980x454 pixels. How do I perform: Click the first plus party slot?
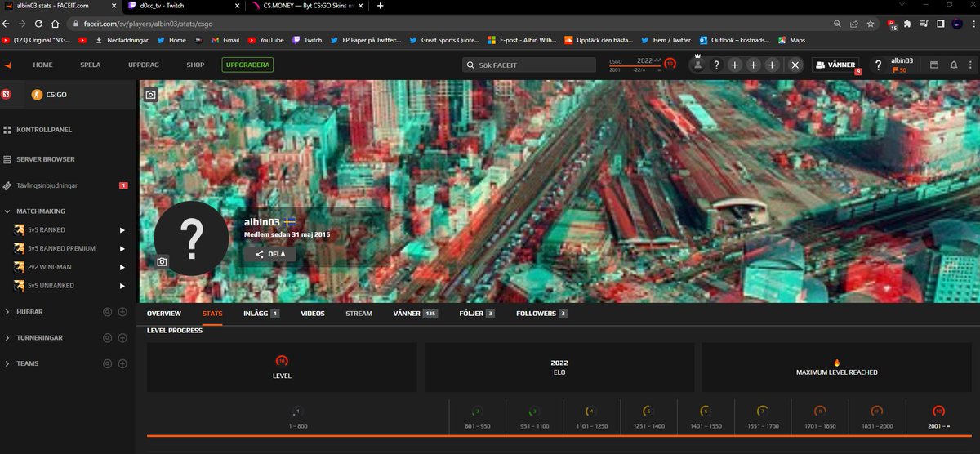click(735, 65)
